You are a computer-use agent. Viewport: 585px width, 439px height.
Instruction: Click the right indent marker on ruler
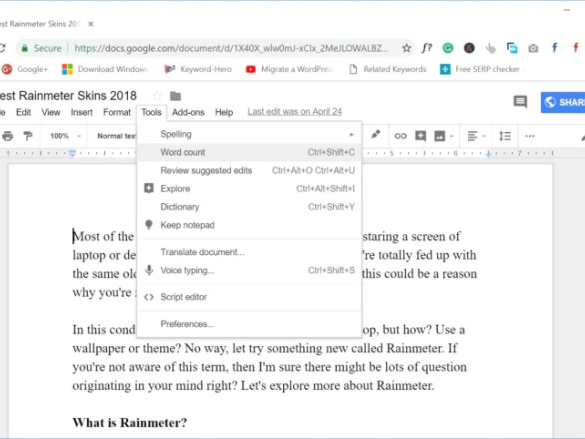point(488,154)
